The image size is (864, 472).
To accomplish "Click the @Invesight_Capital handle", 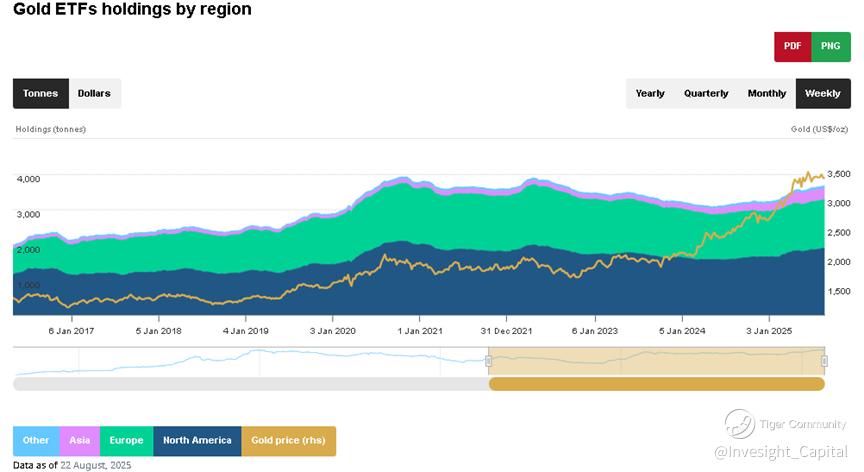I will [784, 452].
